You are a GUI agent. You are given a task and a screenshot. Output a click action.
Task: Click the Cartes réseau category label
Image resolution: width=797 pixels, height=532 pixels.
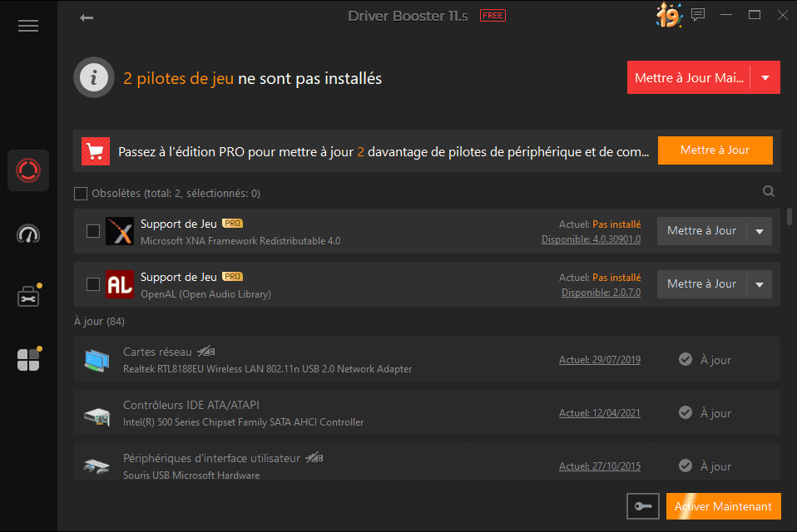point(157,352)
